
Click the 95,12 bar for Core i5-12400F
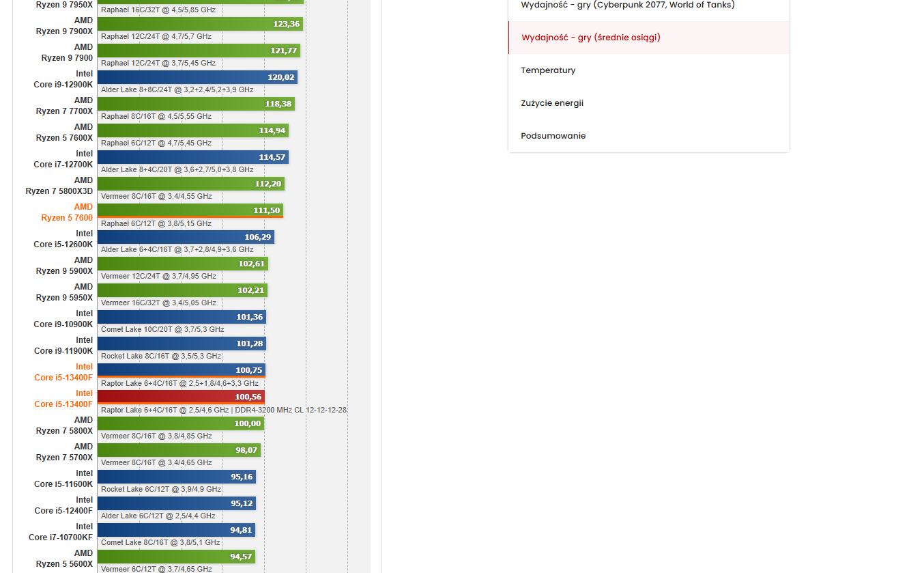click(177, 503)
